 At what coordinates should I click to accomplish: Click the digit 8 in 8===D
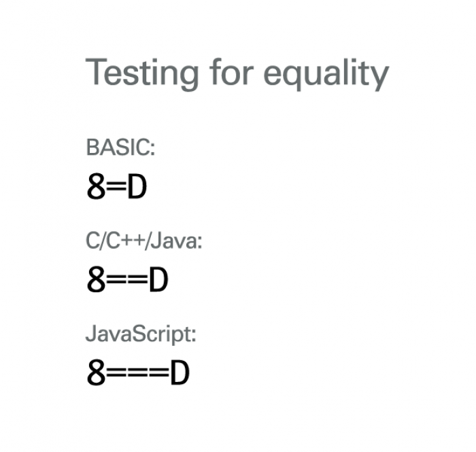pos(96,372)
